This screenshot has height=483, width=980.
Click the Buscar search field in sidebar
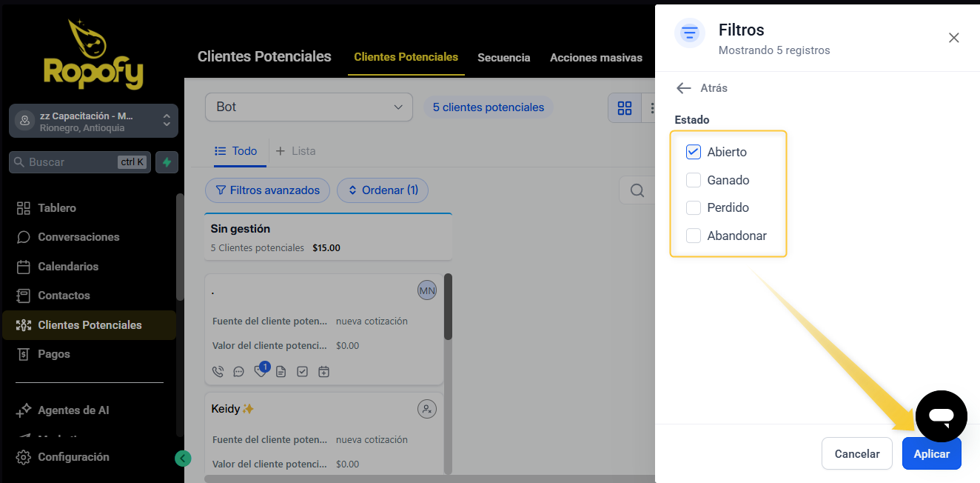coord(70,162)
